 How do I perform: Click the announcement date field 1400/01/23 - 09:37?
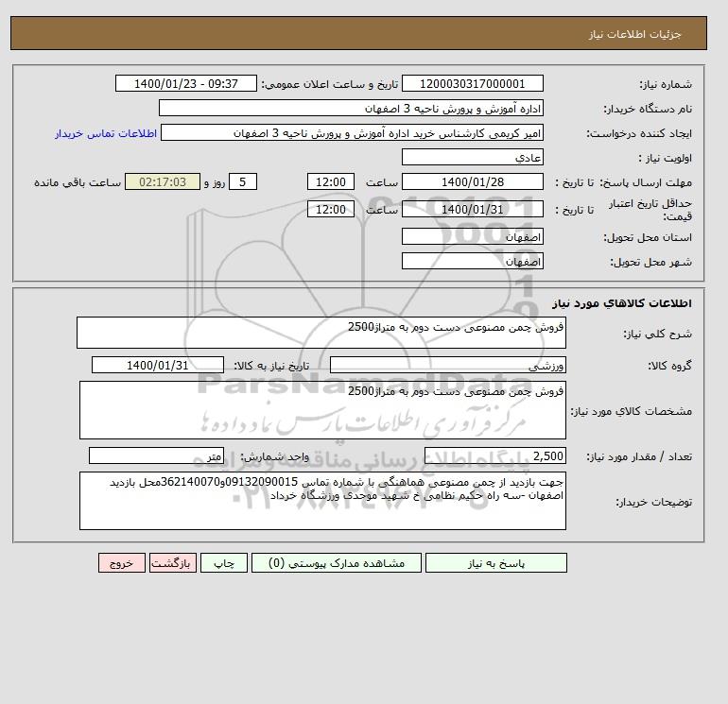185,83
